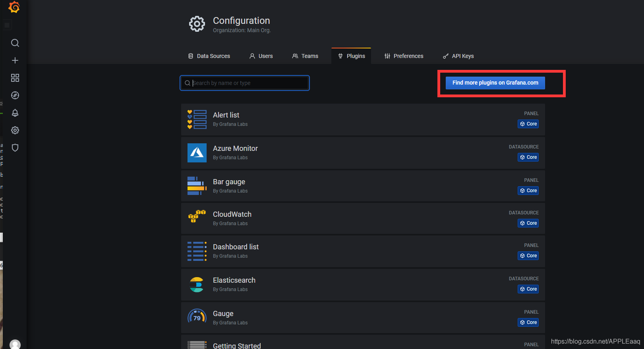Click By Grafana Labs under Dashboard list
Viewport: 644px width, 349px height.
pos(230,256)
